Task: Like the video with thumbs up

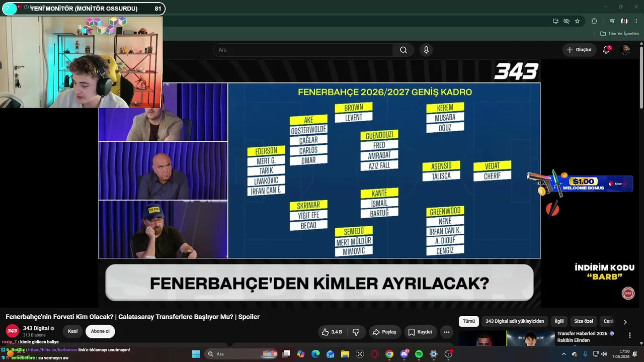Action: (x=332, y=332)
